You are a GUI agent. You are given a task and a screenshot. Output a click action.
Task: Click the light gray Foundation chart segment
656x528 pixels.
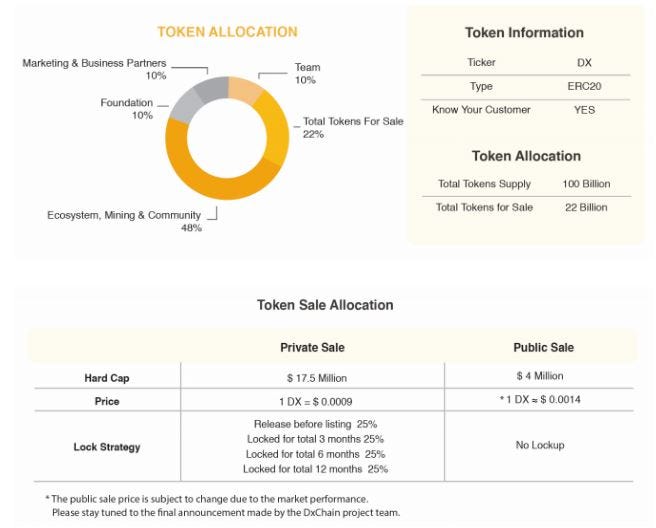pos(186,107)
